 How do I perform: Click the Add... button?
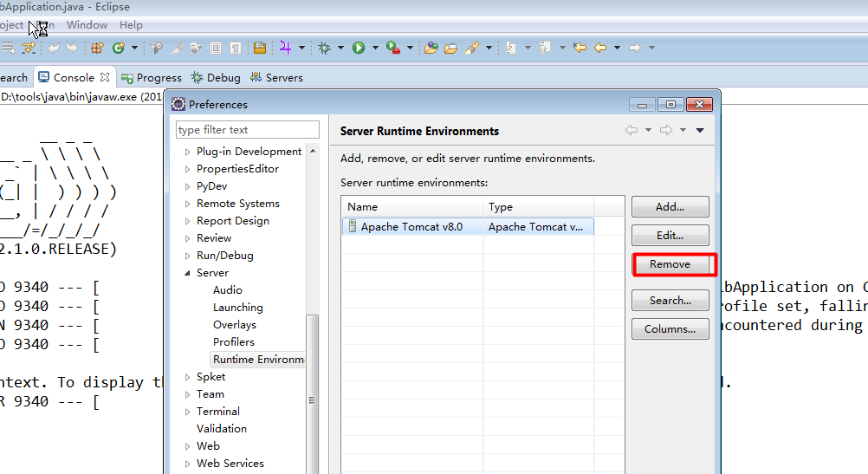pos(670,206)
